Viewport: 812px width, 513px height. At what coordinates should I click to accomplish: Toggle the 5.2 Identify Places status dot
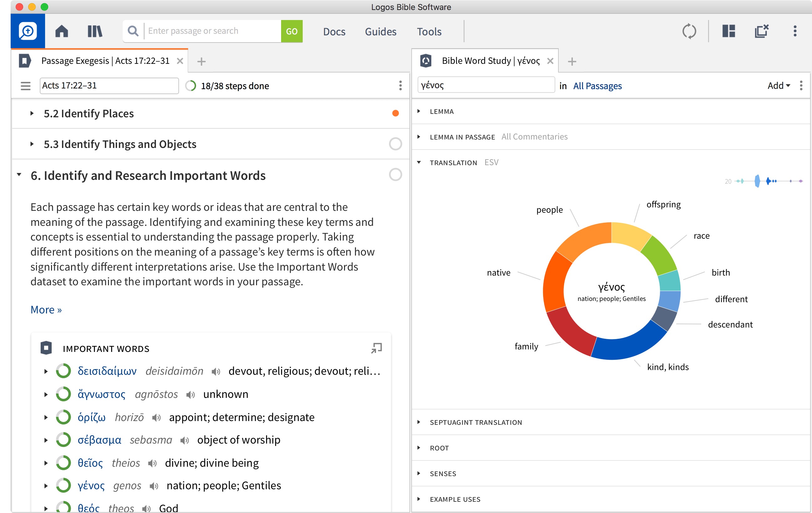coord(396,113)
